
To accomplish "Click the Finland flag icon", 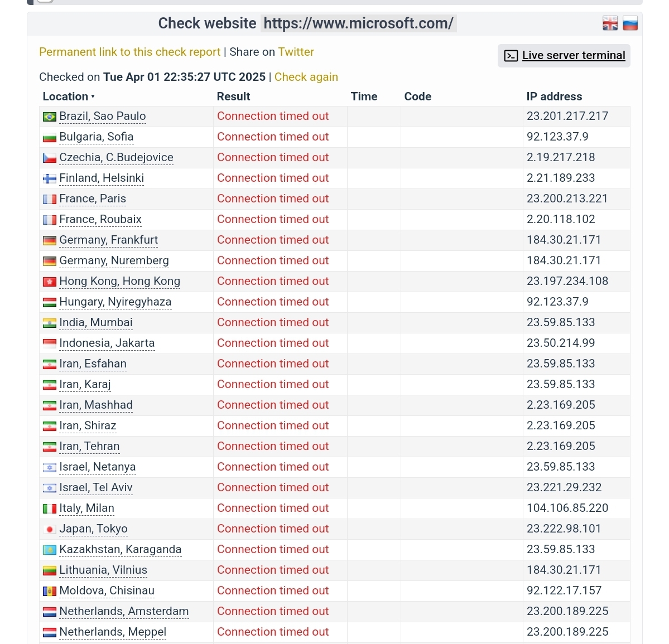I will pyautogui.click(x=50, y=178).
